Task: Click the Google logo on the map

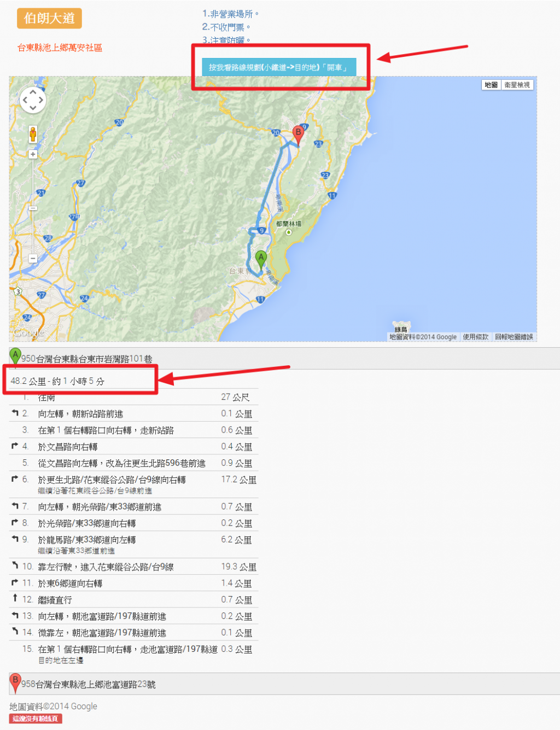Action: [28, 332]
